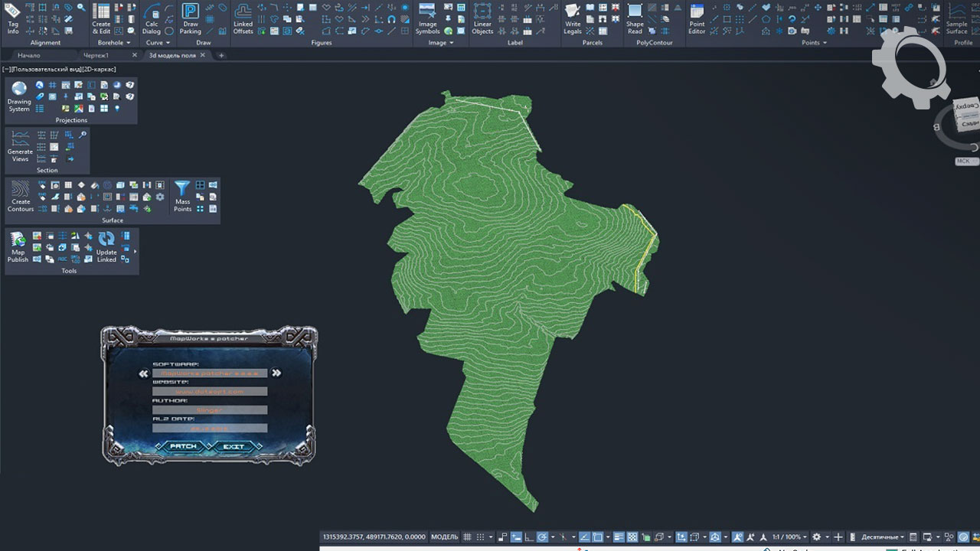Open the Mass Points filter tool
Screen dimensions: 980x551
[x=182, y=196]
